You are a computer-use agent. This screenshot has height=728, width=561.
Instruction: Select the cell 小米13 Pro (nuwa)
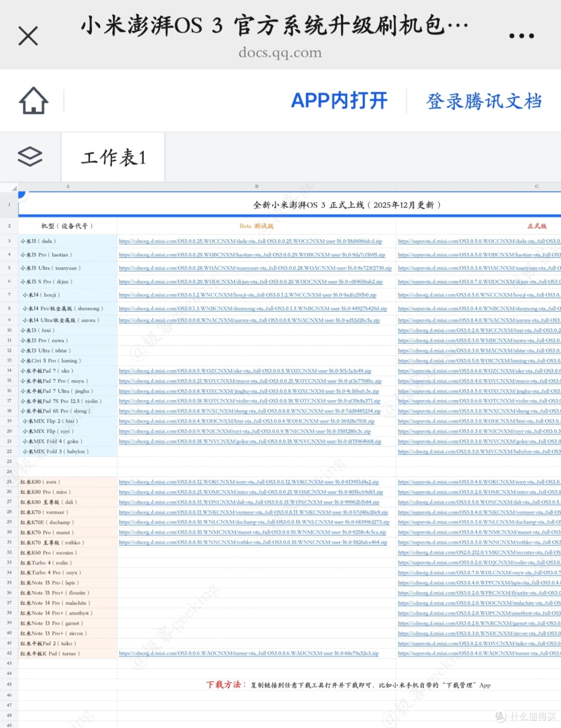point(68,341)
